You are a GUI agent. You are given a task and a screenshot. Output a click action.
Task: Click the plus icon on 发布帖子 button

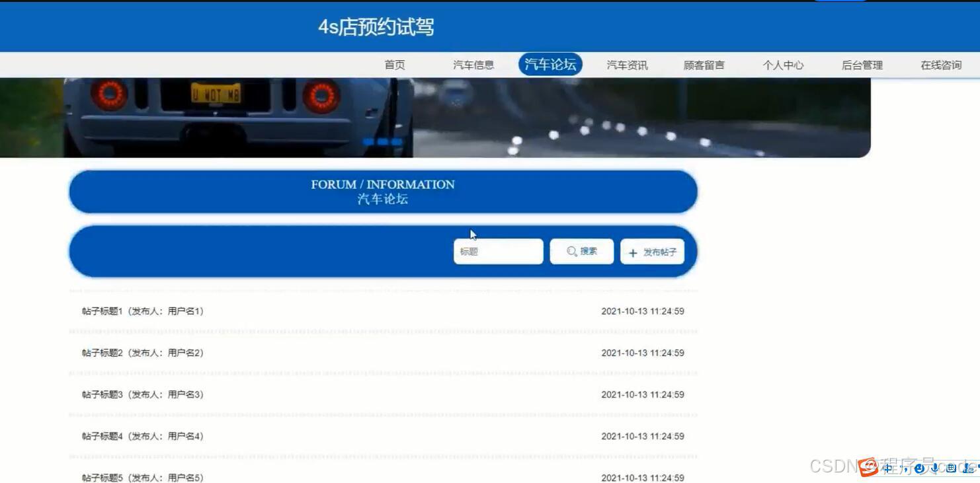pos(633,251)
